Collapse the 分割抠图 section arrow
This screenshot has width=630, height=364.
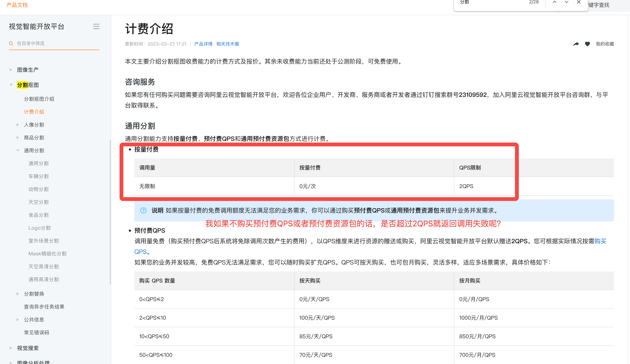point(11,85)
